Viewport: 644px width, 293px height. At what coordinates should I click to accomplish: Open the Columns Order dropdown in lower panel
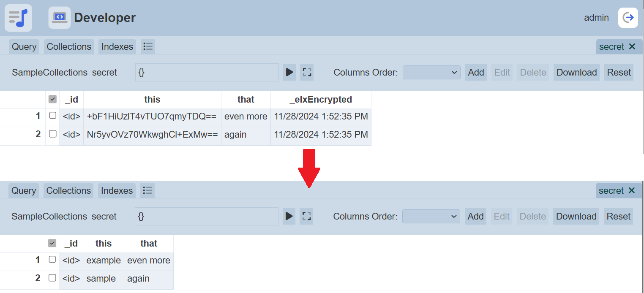(431, 216)
